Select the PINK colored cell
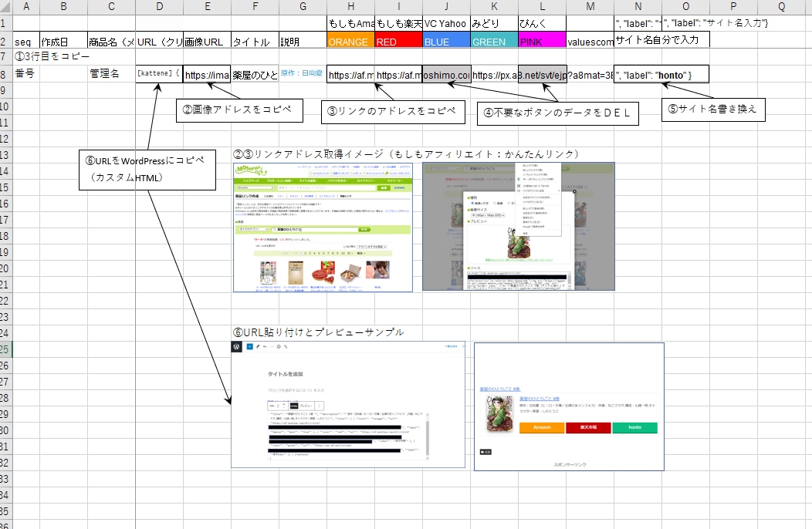812x529 pixels. tap(542, 42)
